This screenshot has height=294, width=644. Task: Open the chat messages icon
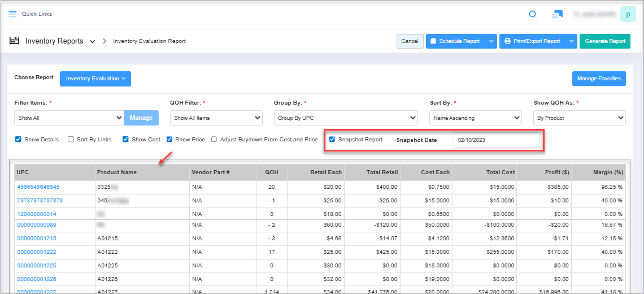click(557, 14)
